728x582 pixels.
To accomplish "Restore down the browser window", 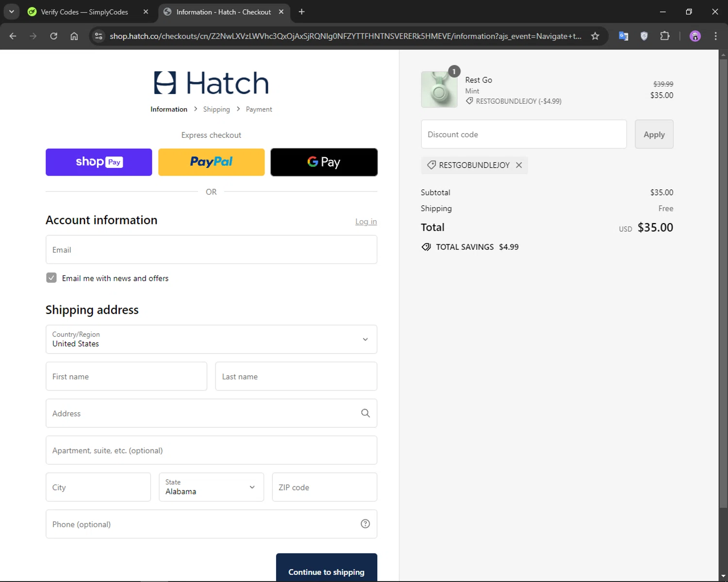I will pos(689,12).
